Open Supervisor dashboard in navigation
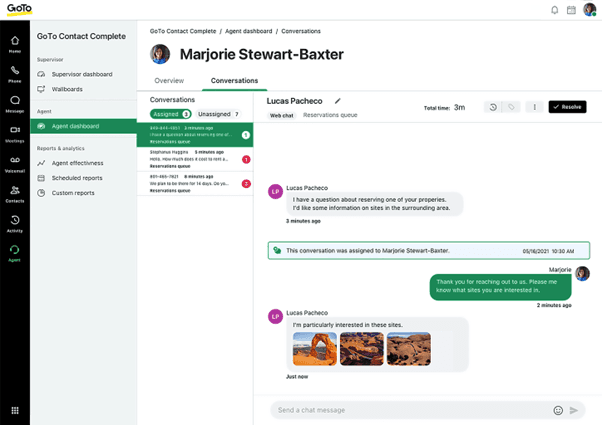The height and width of the screenshot is (425, 602). [82, 74]
